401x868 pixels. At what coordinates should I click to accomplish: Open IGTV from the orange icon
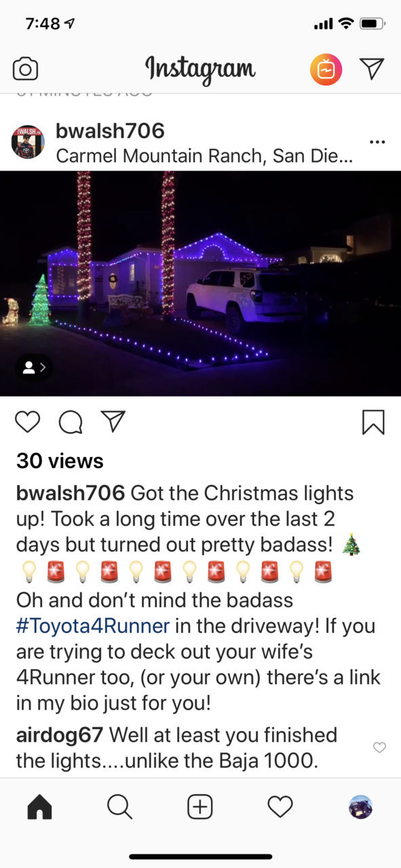pyautogui.click(x=326, y=69)
